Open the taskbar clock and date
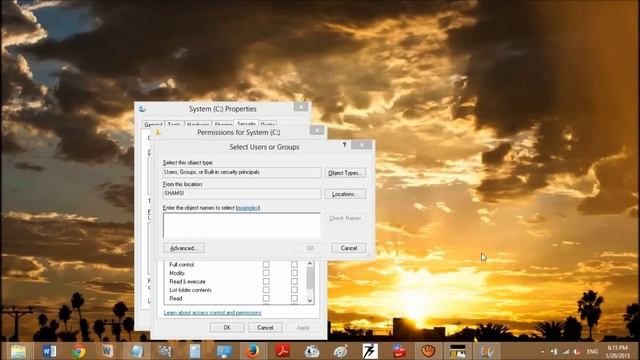This screenshot has width=640, height=360. click(x=618, y=351)
